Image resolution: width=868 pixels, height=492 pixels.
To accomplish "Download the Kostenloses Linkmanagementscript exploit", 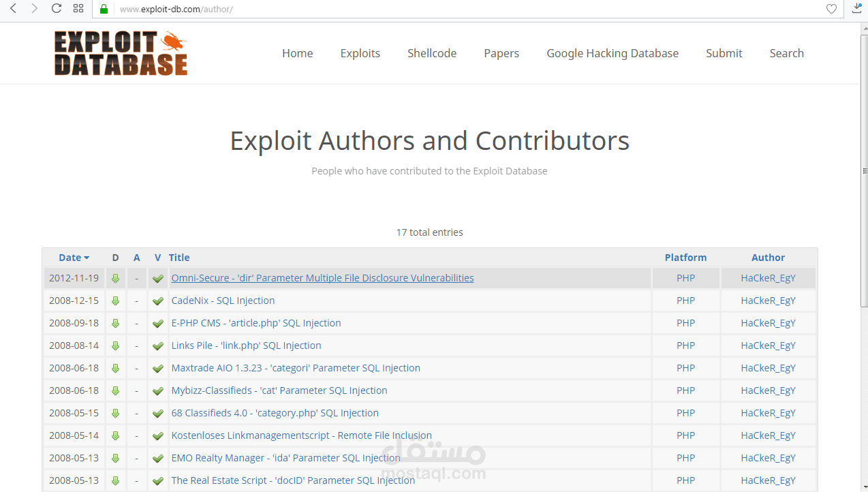I will [115, 435].
